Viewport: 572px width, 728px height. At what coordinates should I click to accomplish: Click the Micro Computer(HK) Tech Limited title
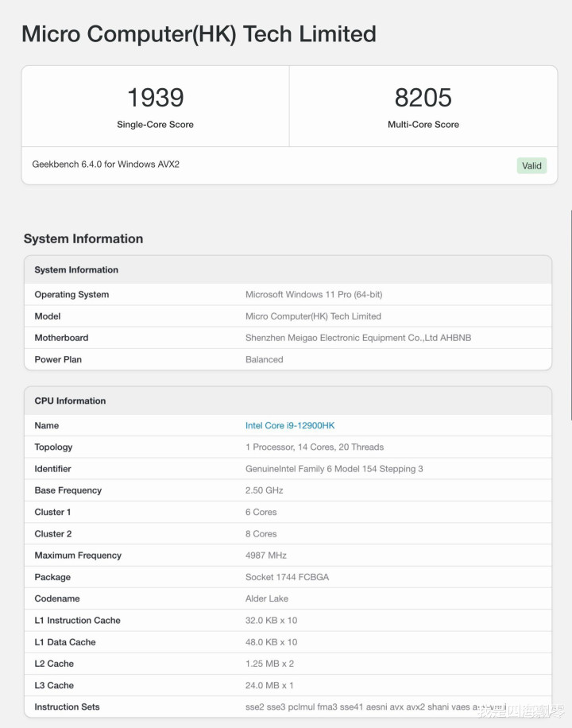(x=199, y=34)
